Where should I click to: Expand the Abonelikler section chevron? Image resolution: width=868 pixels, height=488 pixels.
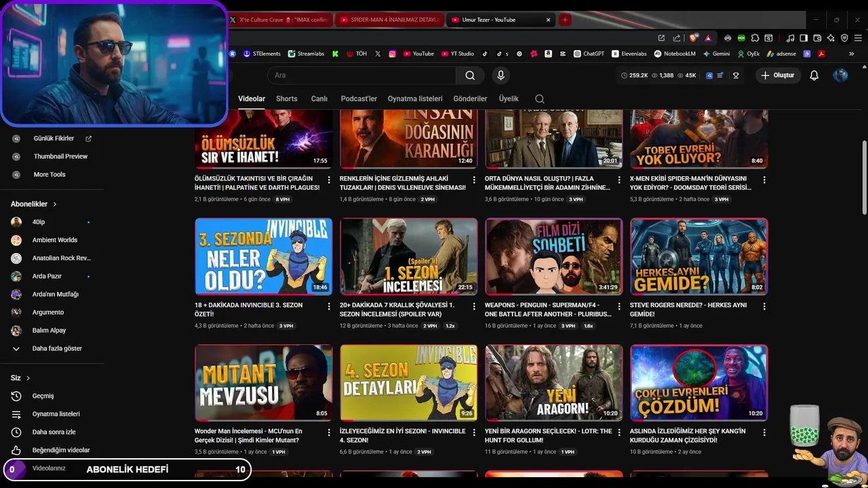pos(55,204)
